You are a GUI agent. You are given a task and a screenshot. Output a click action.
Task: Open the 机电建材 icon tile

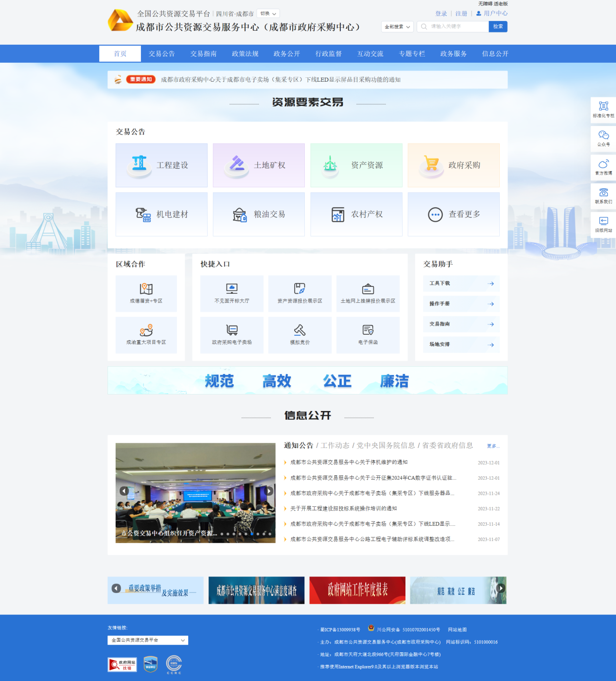(161, 215)
